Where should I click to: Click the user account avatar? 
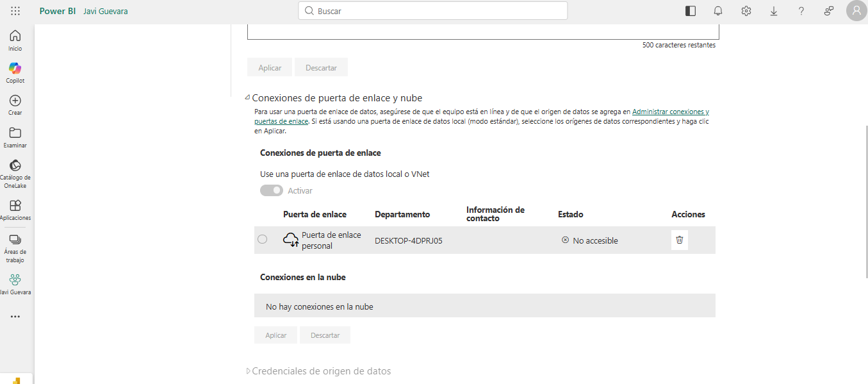click(856, 11)
